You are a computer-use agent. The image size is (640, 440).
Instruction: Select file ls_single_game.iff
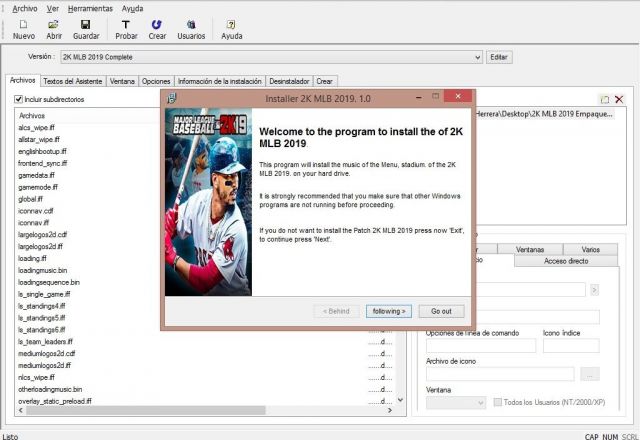(44, 294)
